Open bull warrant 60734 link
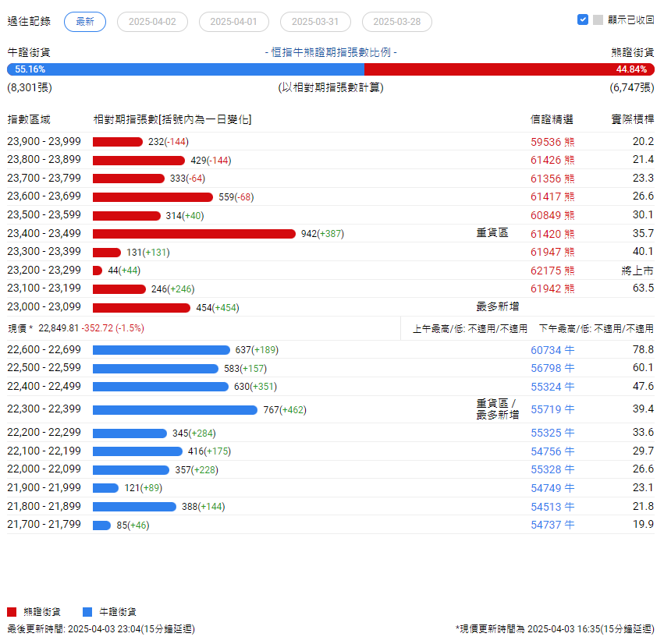The height and width of the screenshot is (644, 664). click(546, 350)
